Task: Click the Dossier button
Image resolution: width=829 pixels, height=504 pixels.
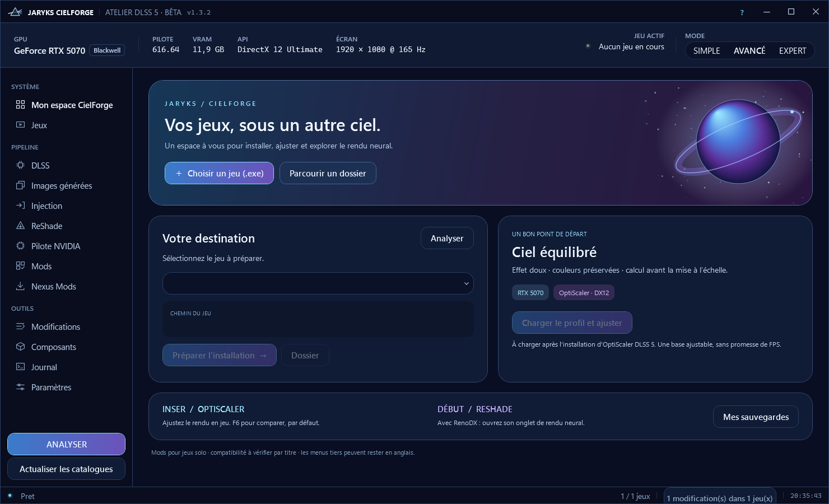Action: [305, 355]
